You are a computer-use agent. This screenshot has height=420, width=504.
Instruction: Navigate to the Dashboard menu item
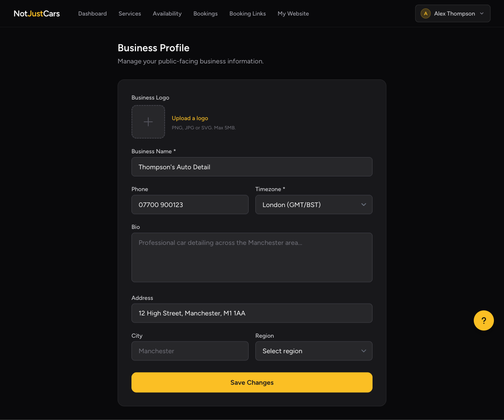pyautogui.click(x=92, y=13)
